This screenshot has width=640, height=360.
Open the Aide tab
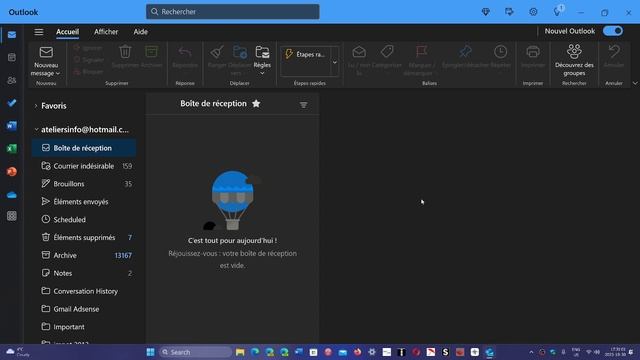(x=140, y=32)
